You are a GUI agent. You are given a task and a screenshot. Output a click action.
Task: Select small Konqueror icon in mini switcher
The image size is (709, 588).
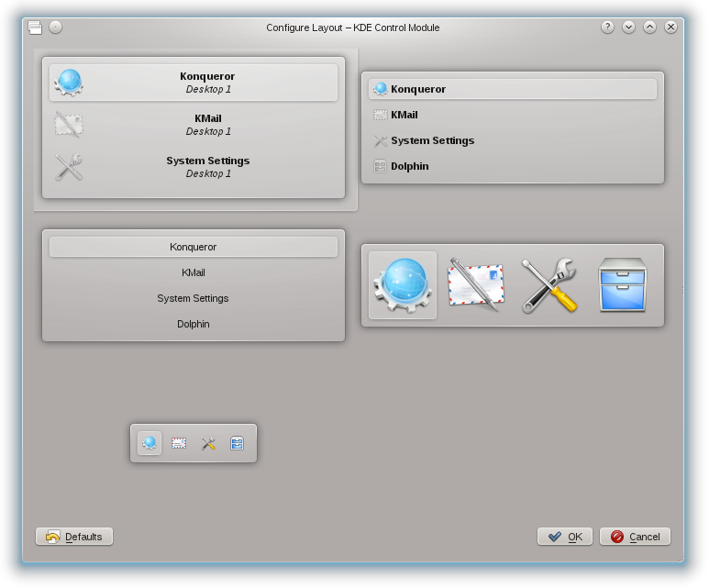tap(150, 443)
